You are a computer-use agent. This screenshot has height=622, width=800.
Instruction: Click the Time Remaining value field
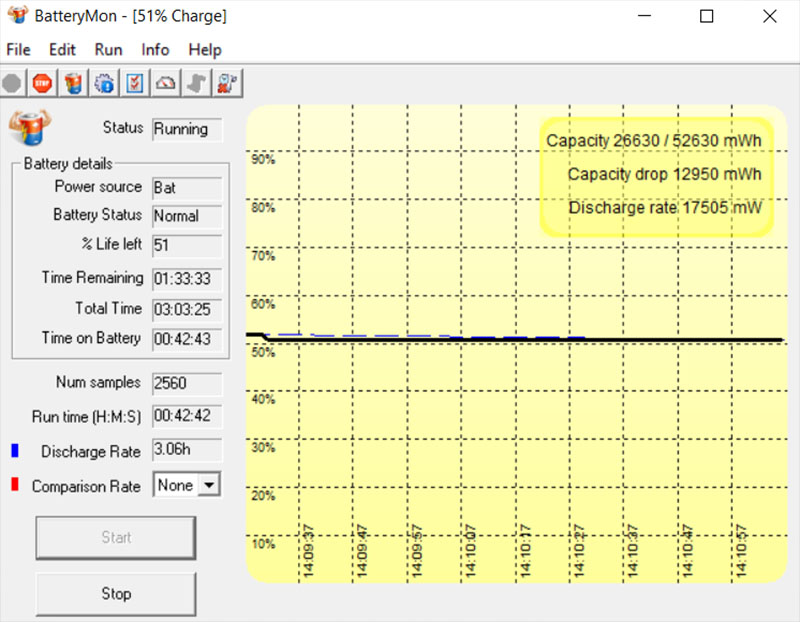coord(187,278)
